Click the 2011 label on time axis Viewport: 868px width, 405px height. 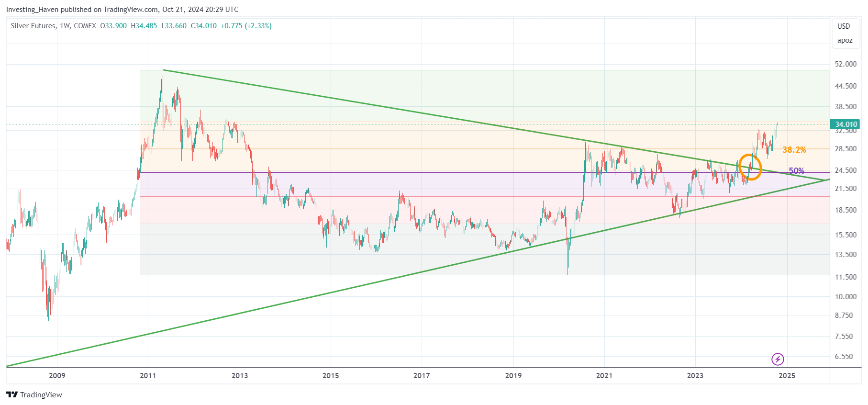148,375
